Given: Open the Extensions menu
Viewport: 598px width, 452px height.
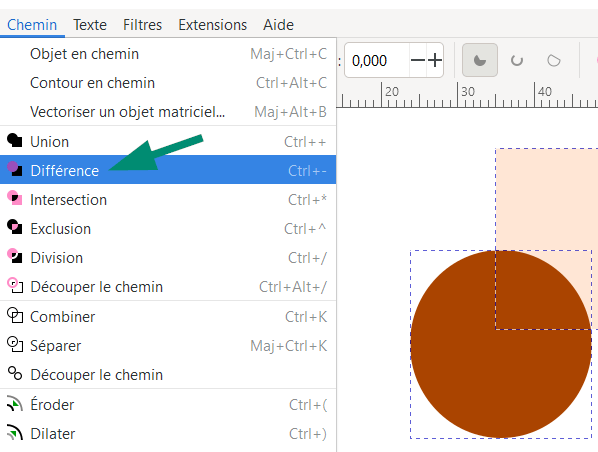Looking at the screenshot, I should coord(212,25).
